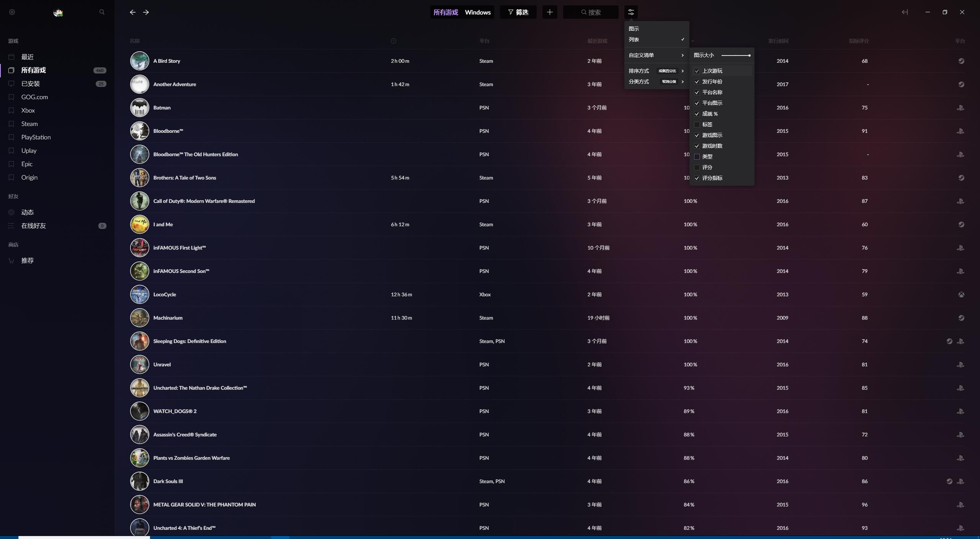Uncheck the 平台图示 column checkbox
The height and width of the screenshot is (539, 980).
(x=697, y=103)
